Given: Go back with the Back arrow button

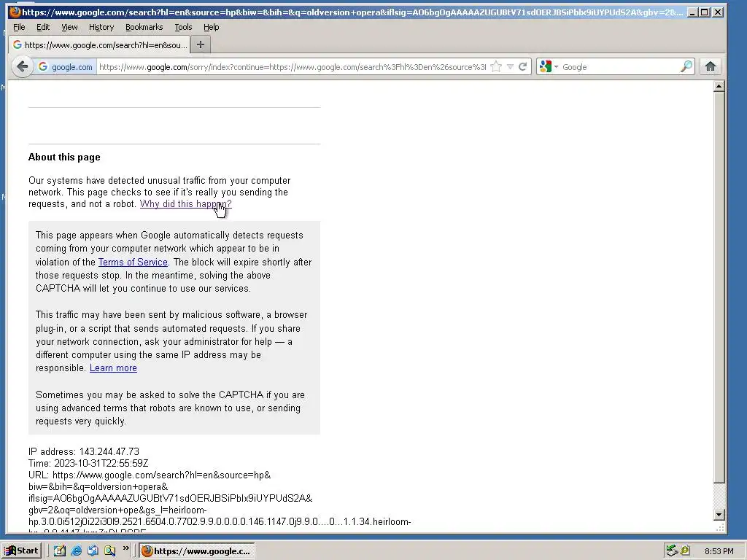Looking at the screenshot, I should pyautogui.click(x=22, y=66).
